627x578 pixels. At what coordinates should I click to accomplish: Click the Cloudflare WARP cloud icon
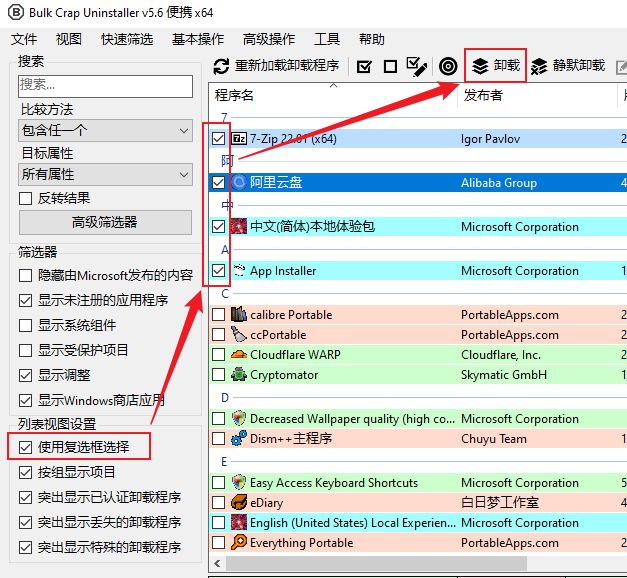[239, 354]
